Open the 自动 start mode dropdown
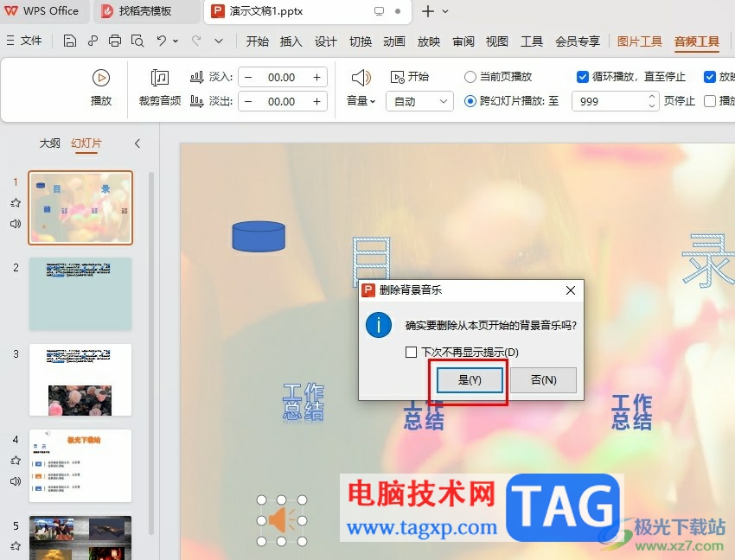735x560 pixels. [419, 101]
